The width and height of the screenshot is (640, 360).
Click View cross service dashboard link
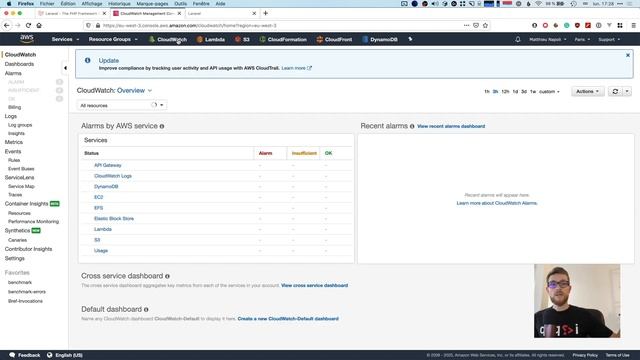click(x=314, y=286)
